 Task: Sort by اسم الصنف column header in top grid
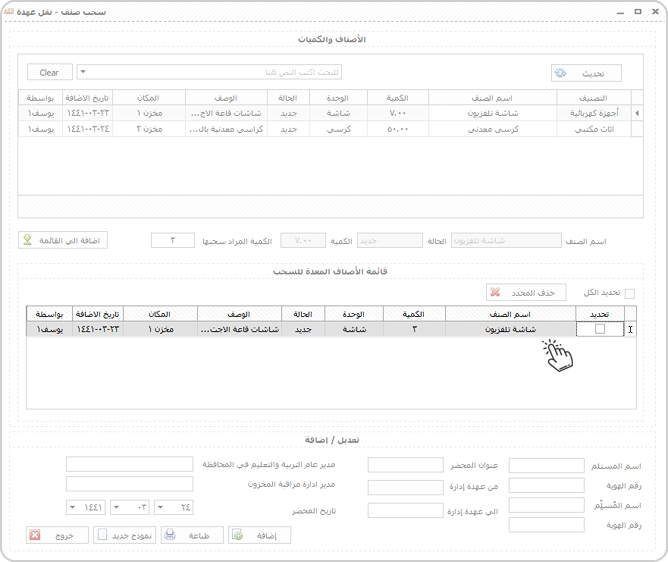(492, 98)
